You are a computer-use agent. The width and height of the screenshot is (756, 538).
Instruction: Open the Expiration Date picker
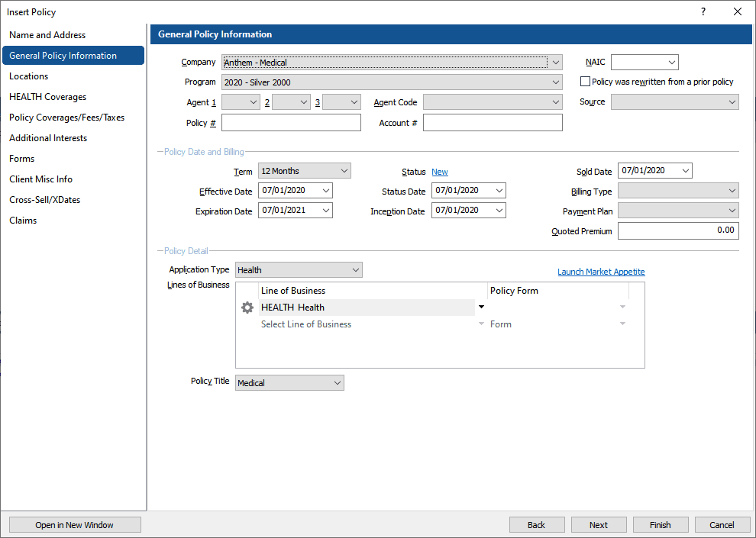tap(326, 211)
